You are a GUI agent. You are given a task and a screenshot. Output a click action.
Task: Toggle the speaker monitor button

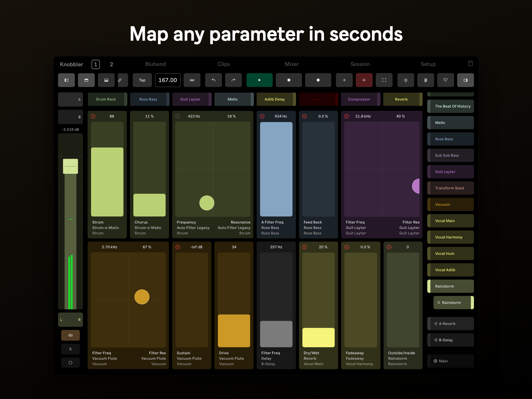point(70,335)
